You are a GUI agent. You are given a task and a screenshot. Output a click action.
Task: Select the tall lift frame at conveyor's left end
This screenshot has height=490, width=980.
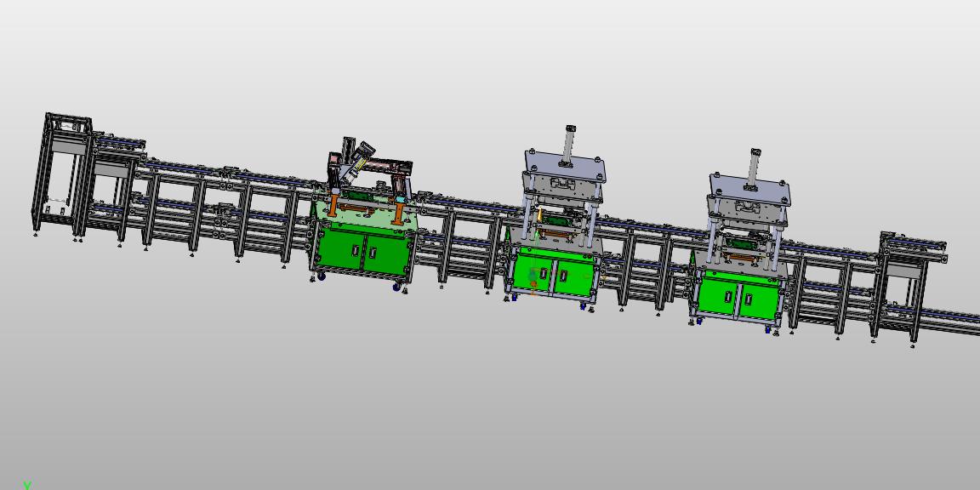[62, 174]
